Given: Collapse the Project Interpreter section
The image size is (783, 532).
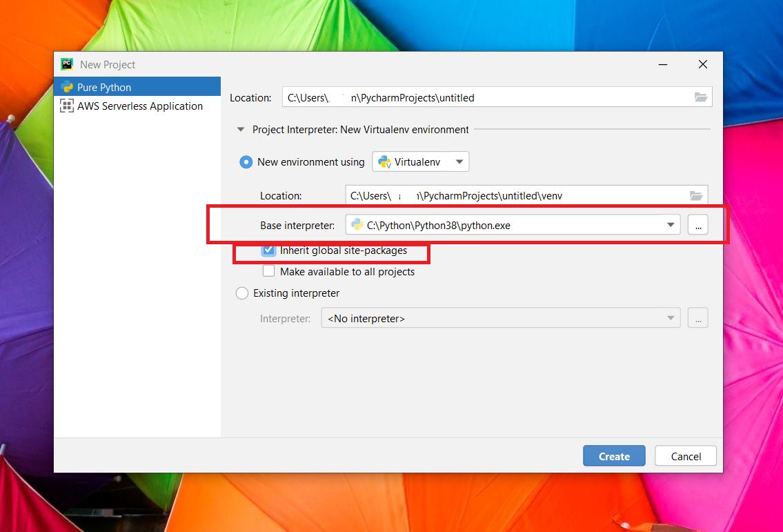Looking at the screenshot, I should point(241,129).
